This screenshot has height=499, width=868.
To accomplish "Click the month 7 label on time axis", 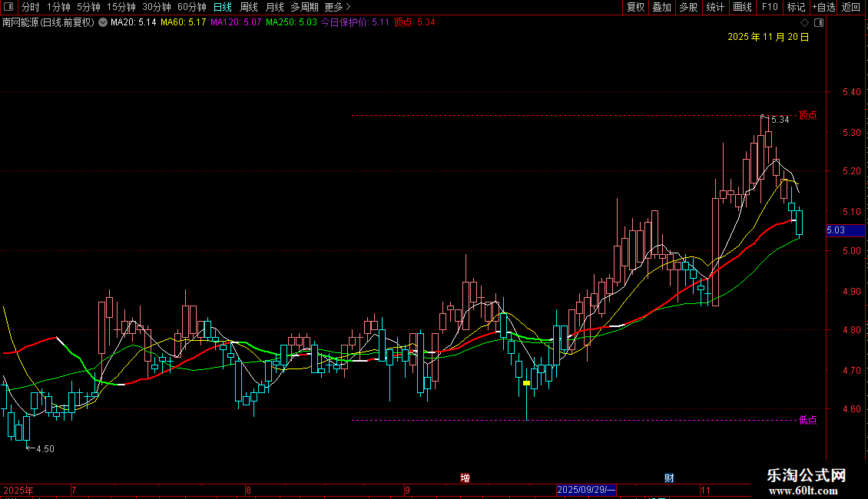I will [74, 490].
